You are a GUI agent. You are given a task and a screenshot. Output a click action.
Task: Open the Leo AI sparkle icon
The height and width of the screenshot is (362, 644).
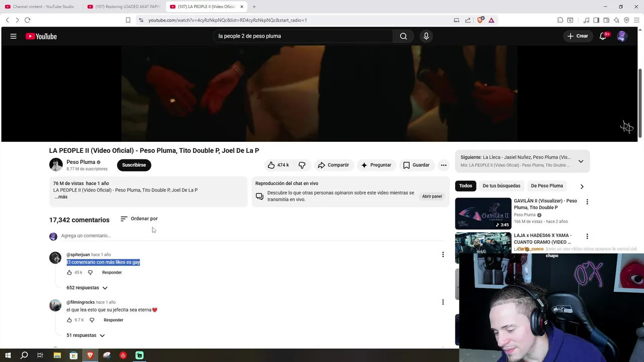[x=616, y=20]
